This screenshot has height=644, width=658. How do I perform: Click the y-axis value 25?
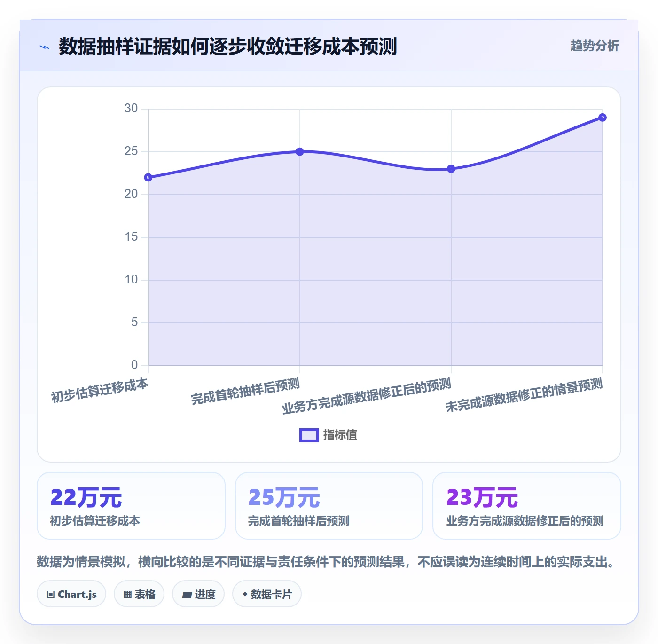(x=131, y=151)
